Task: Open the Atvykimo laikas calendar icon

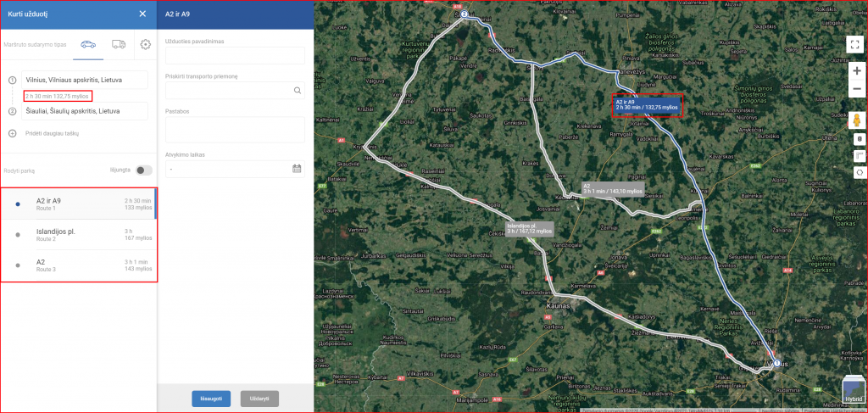Action: pyautogui.click(x=297, y=168)
